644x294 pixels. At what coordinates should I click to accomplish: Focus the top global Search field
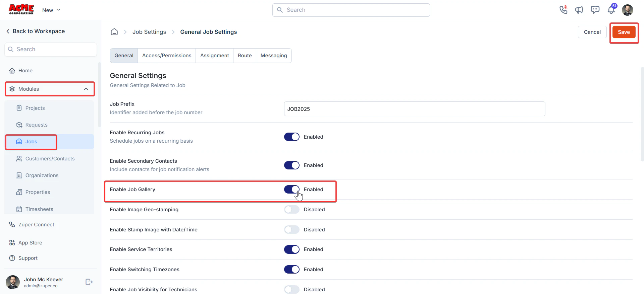click(351, 10)
